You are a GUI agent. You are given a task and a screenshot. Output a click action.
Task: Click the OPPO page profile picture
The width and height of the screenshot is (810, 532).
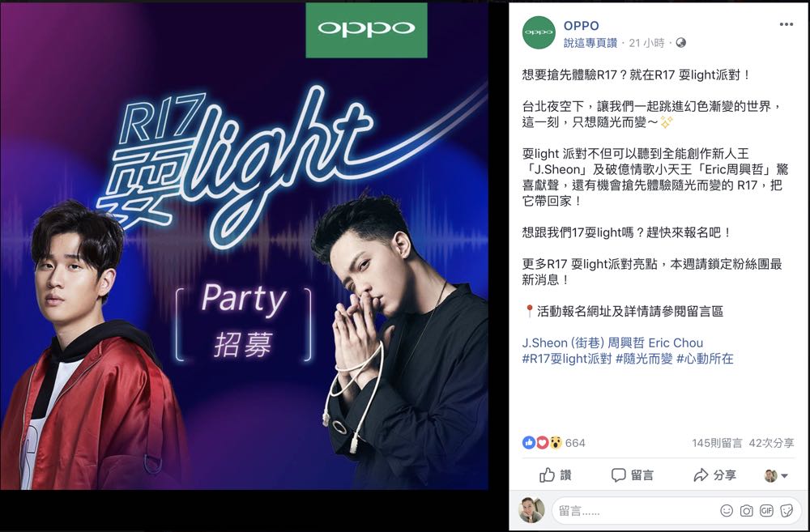[x=539, y=32]
